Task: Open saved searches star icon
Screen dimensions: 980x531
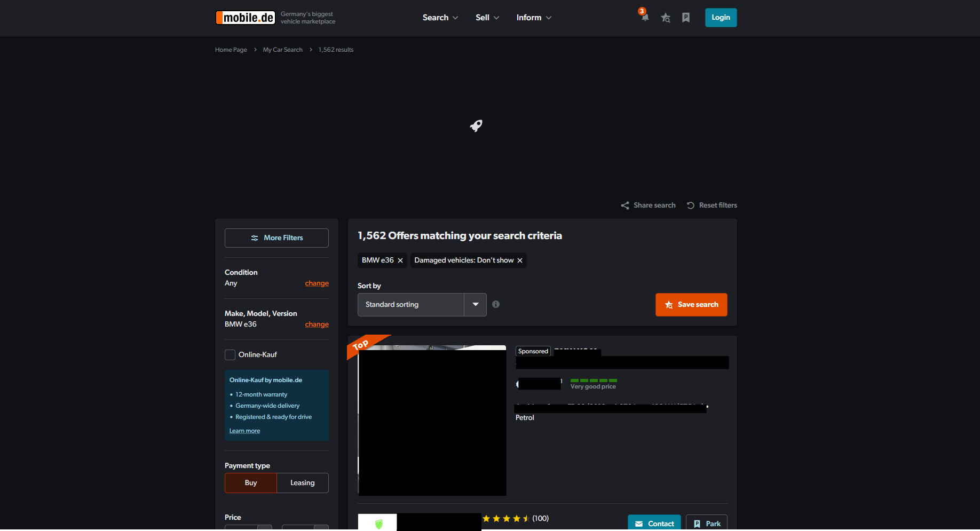Action: point(666,18)
